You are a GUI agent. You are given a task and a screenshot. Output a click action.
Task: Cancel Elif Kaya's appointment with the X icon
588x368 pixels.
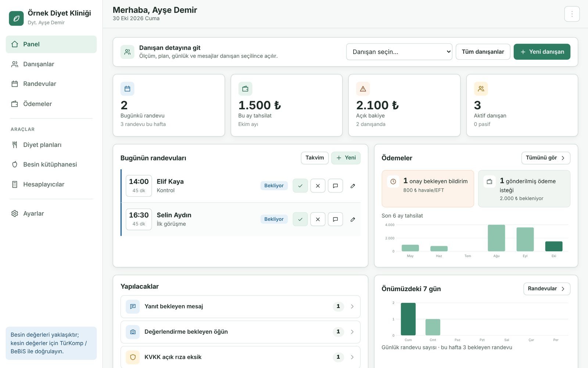(318, 186)
